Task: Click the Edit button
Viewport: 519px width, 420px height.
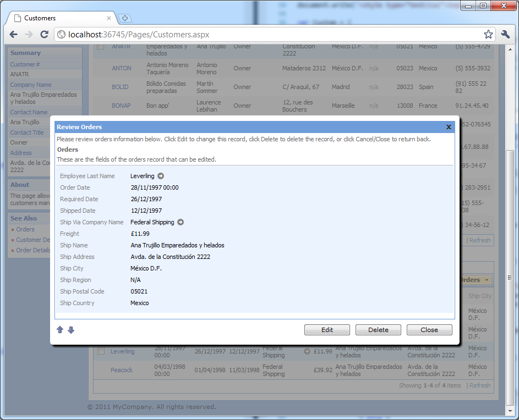Action: (x=327, y=330)
